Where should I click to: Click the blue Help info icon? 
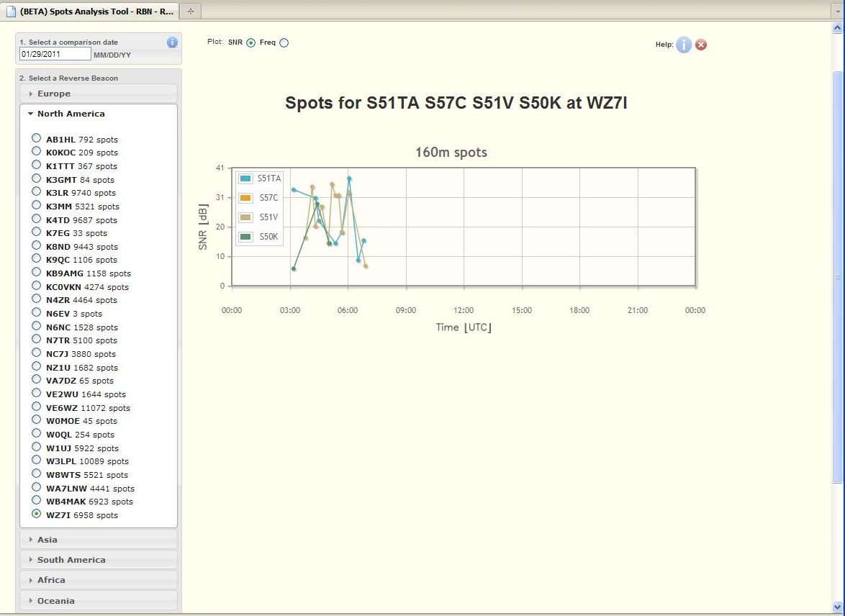click(x=683, y=45)
